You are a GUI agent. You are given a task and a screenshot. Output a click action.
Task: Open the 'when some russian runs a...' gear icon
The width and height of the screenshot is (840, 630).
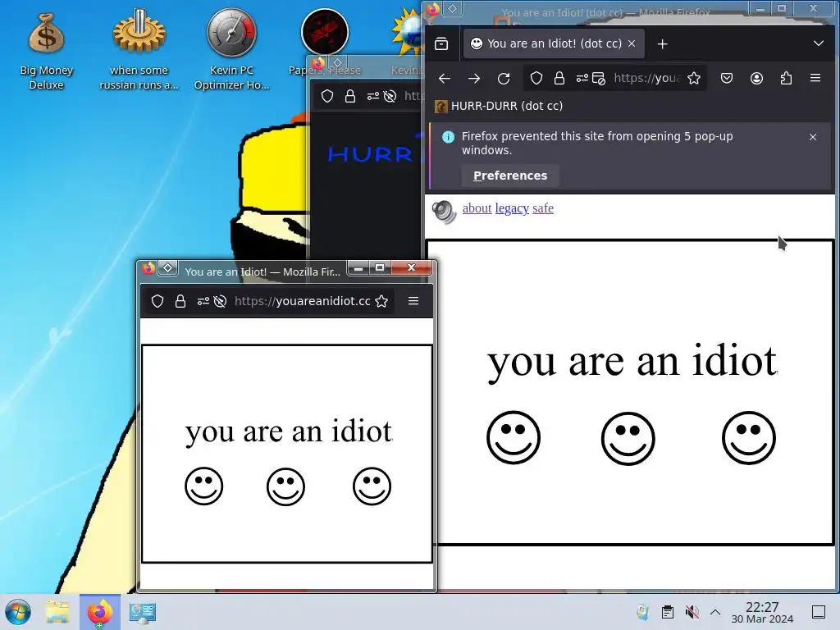[139, 51]
